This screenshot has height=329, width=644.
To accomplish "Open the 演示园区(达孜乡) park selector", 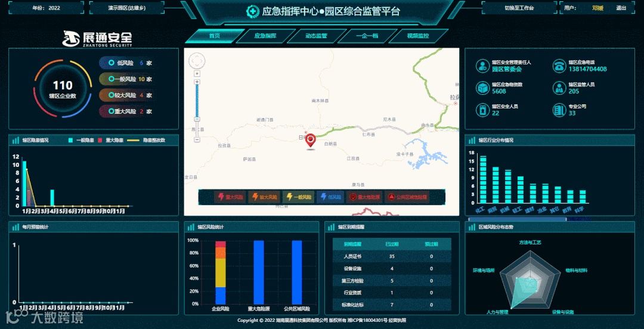I will click(126, 8).
